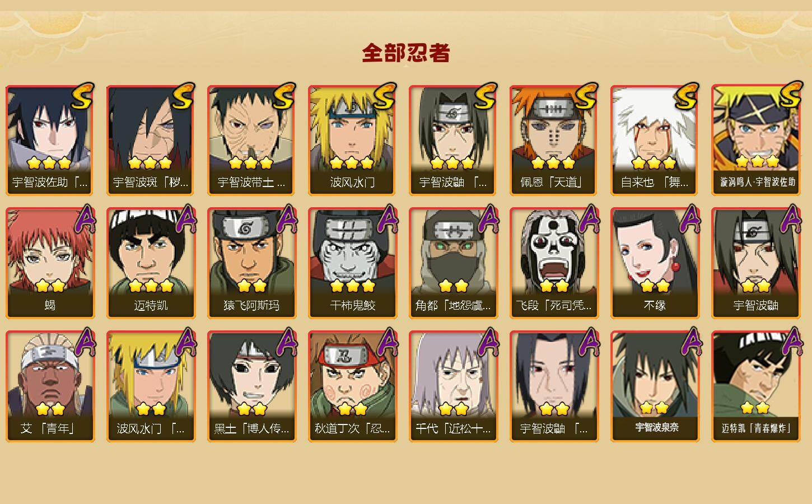The height and width of the screenshot is (504, 812).
Task: Click the 宇智波泉奈 ninja card
Action: tap(655, 386)
